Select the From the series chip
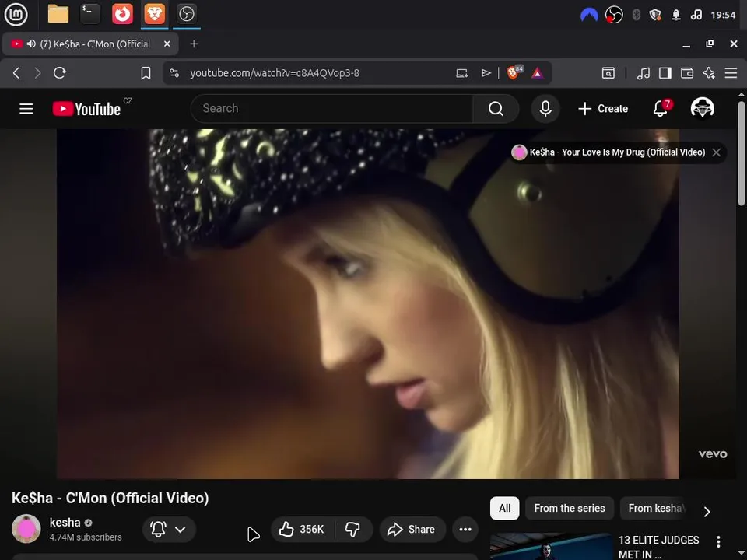747x560 pixels. click(x=570, y=508)
